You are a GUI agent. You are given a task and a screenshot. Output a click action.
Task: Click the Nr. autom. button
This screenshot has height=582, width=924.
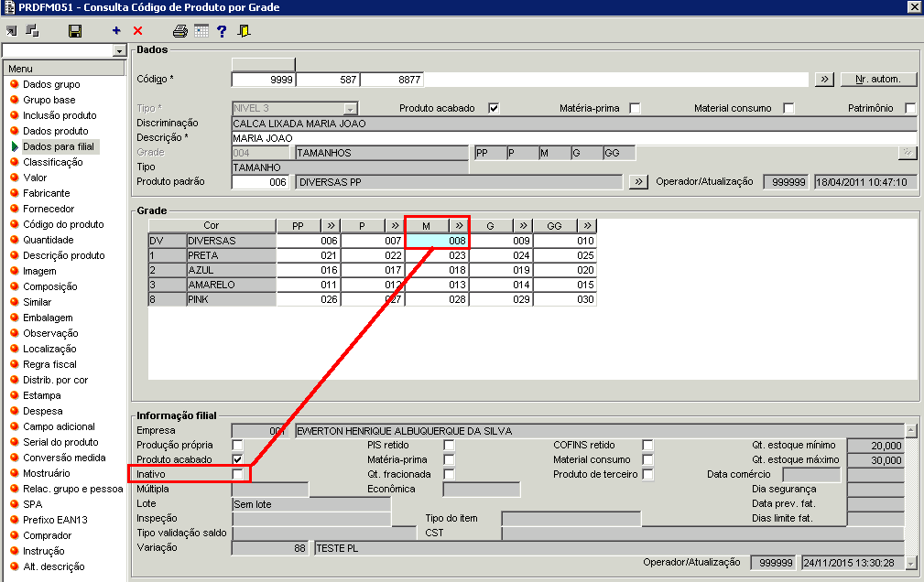pyautogui.click(x=878, y=80)
